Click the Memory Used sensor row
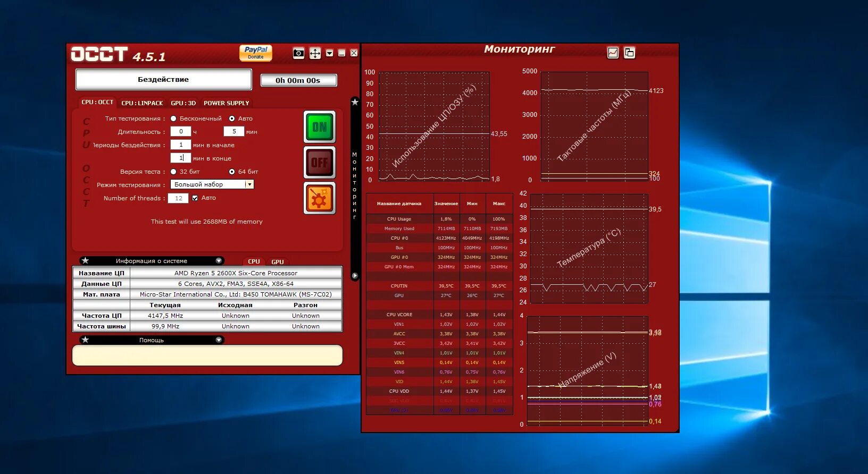The height and width of the screenshot is (474, 868). [x=439, y=228]
